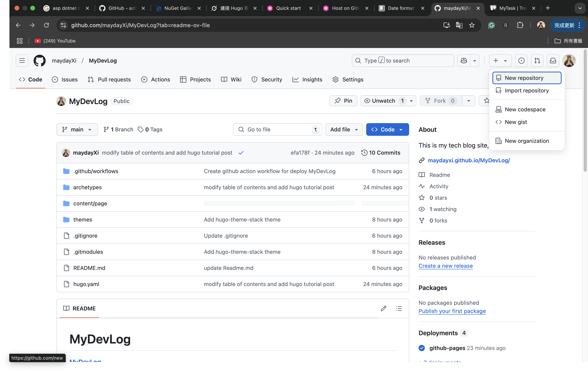Switch to the Issues tab
This screenshot has width=588, height=373.
[65, 79]
